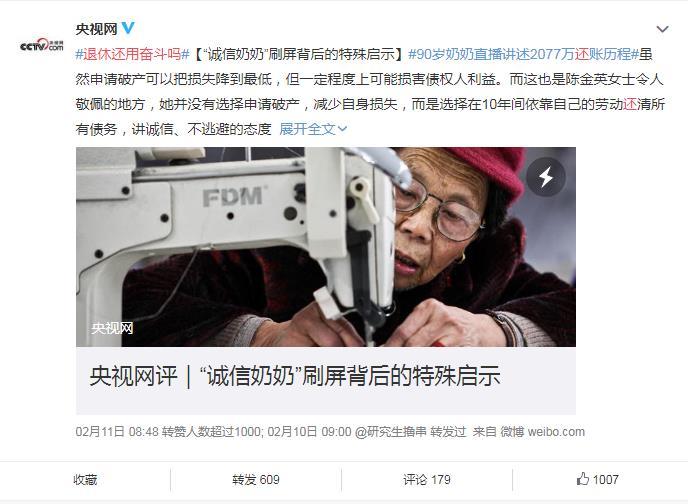This screenshot has width=688, height=504.
Task: Open the post options chevron menu
Action: click(x=662, y=29)
